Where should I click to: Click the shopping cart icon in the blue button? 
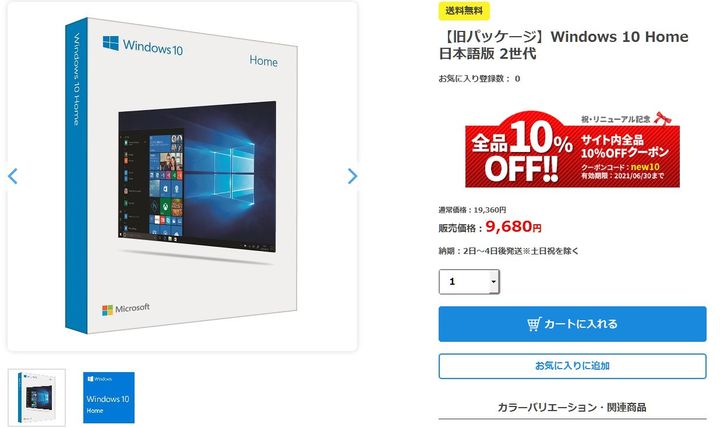534,324
